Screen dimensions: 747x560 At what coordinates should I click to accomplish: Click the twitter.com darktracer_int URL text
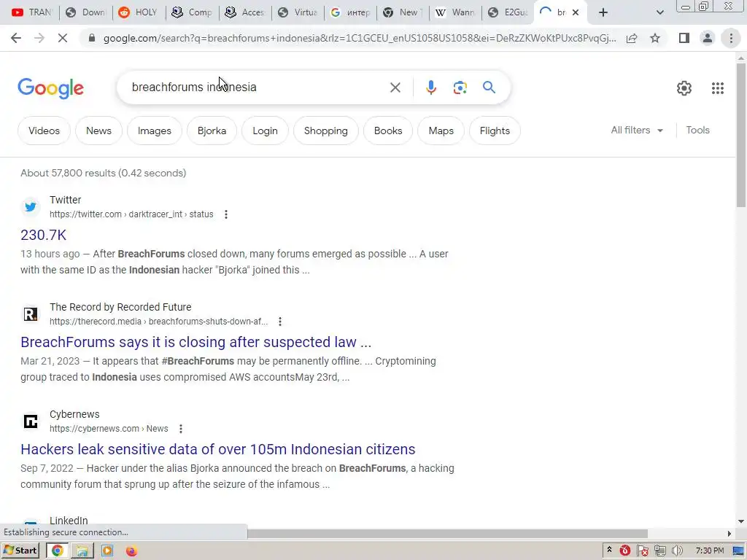(x=131, y=214)
